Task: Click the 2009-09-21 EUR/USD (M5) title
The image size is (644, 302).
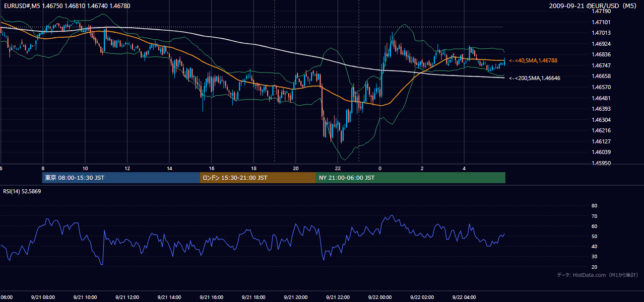Action: pos(593,6)
